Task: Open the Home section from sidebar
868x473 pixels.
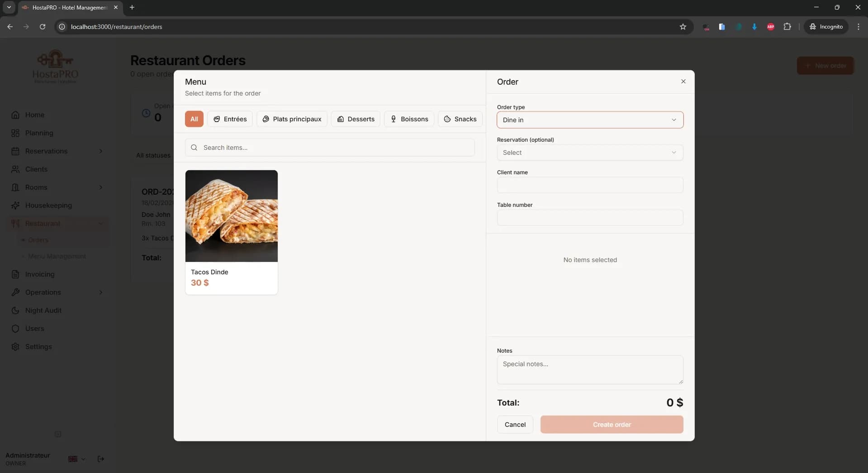Action: pos(34,115)
